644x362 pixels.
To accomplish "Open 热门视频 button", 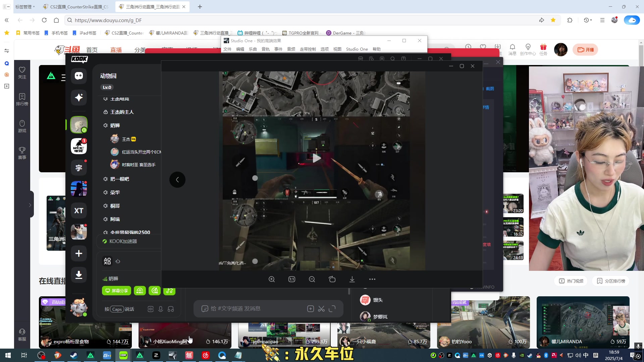I will (x=571, y=281).
